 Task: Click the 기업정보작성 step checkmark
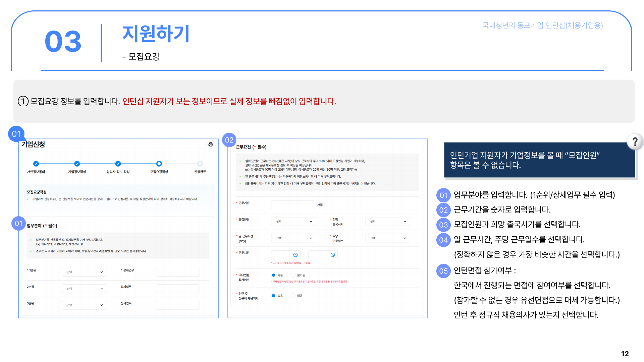(x=77, y=164)
